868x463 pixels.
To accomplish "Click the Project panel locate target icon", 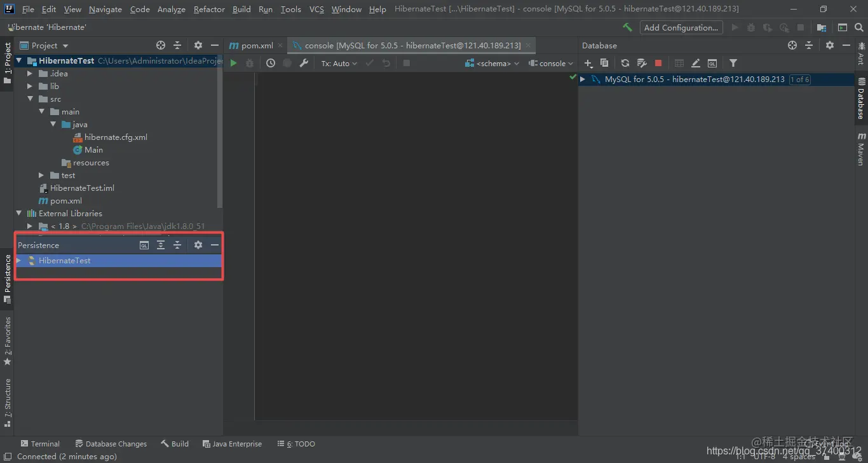I will click(x=161, y=45).
